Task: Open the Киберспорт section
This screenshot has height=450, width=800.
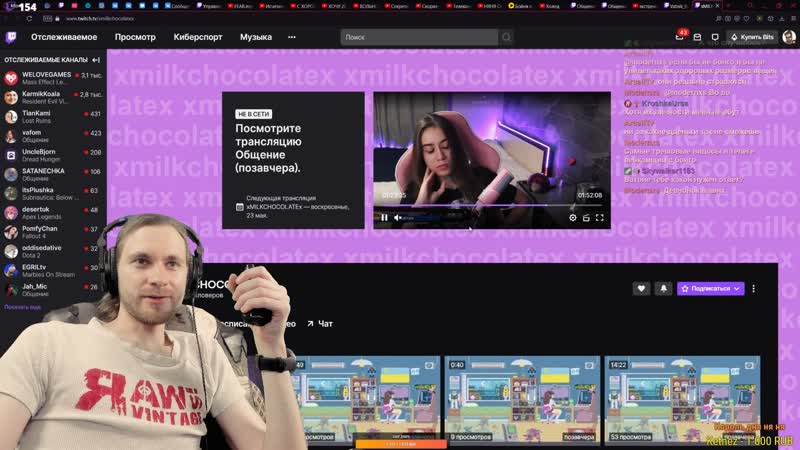Action: 198,37
